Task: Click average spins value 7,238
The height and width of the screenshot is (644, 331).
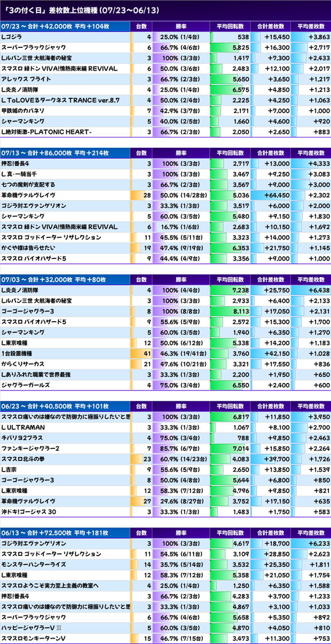Action: click(241, 290)
